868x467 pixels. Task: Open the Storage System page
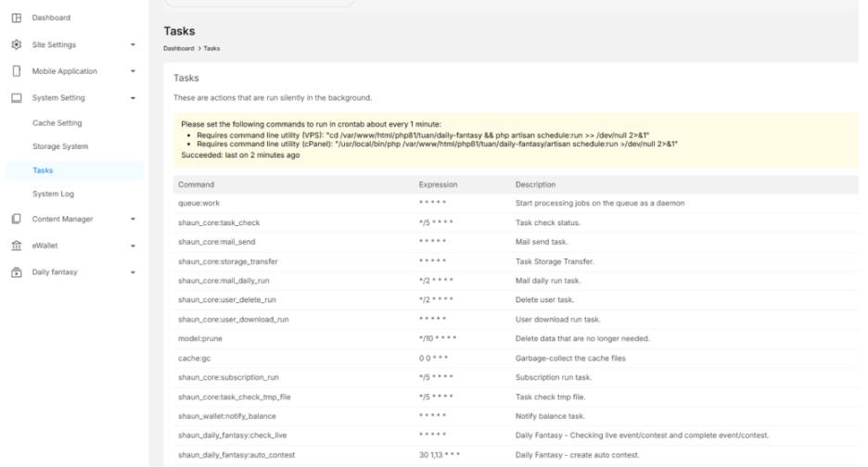(x=60, y=146)
